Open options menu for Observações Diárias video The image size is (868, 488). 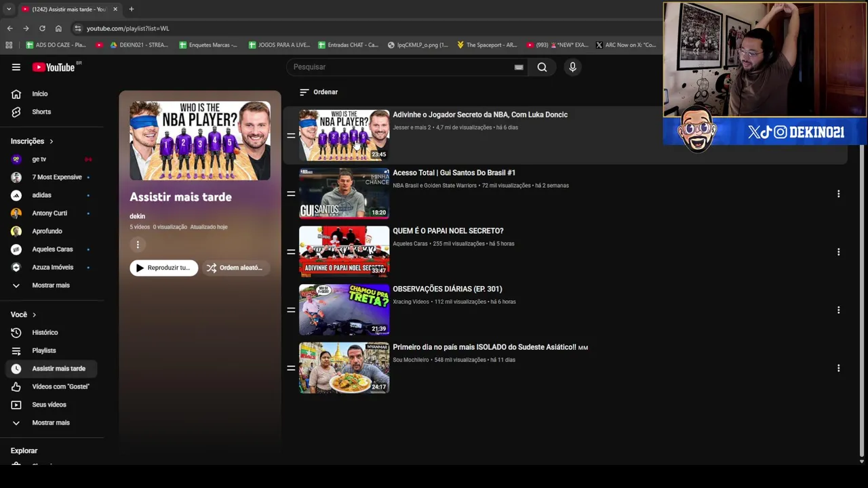(x=838, y=310)
